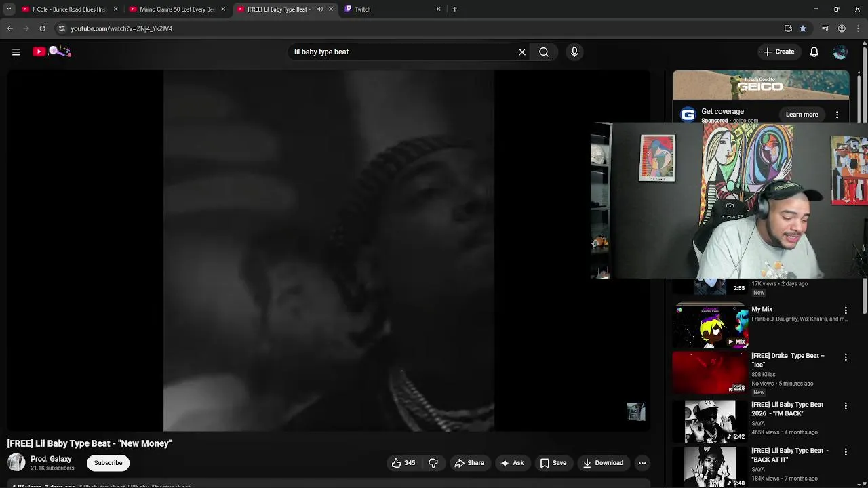This screenshot has height=488, width=868.
Task: Open options menu for the GEICO ad
Action: point(837,115)
